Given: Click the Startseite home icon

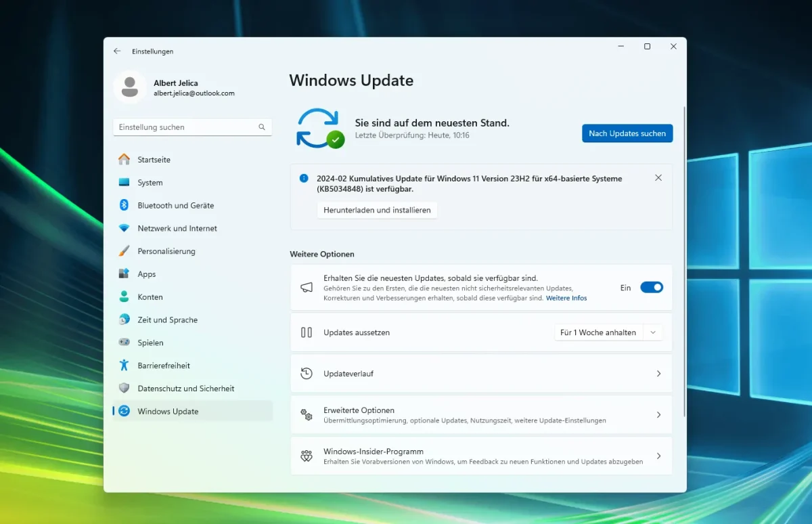Looking at the screenshot, I should click(x=124, y=160).
